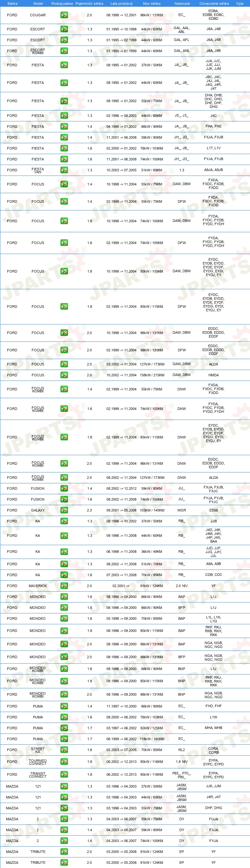The width and height of the screenshot is (250, 868).
Task: Click the fuel icon in the Transit Connect row
Action: [64, 775]
